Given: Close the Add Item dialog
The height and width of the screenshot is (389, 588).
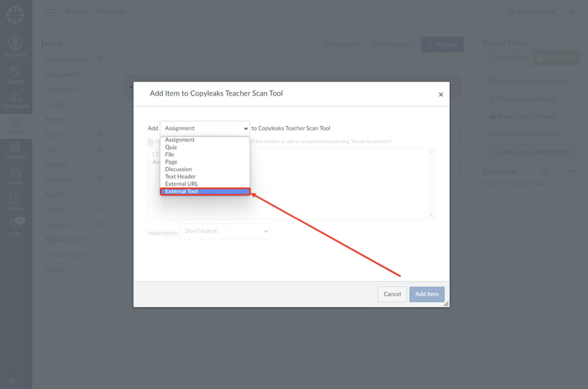Looking at the screenshot, I should [x=441, y=94].
